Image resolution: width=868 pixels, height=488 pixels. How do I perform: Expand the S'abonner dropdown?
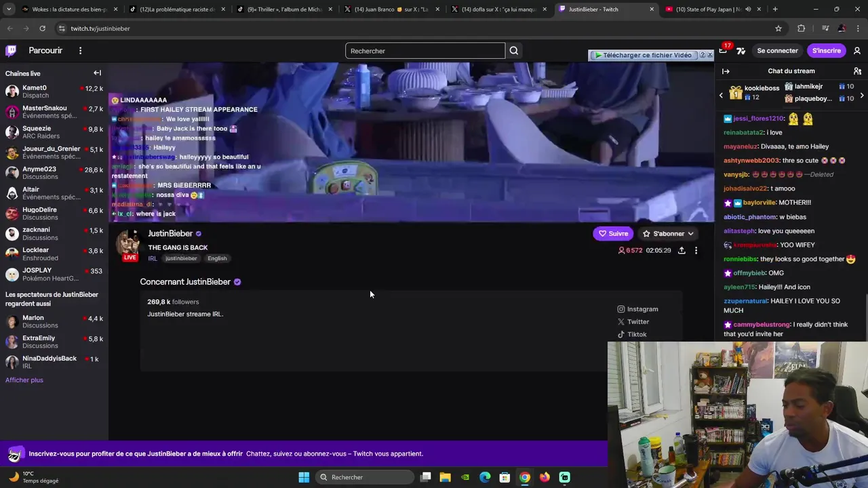click(x=669, y=234)
